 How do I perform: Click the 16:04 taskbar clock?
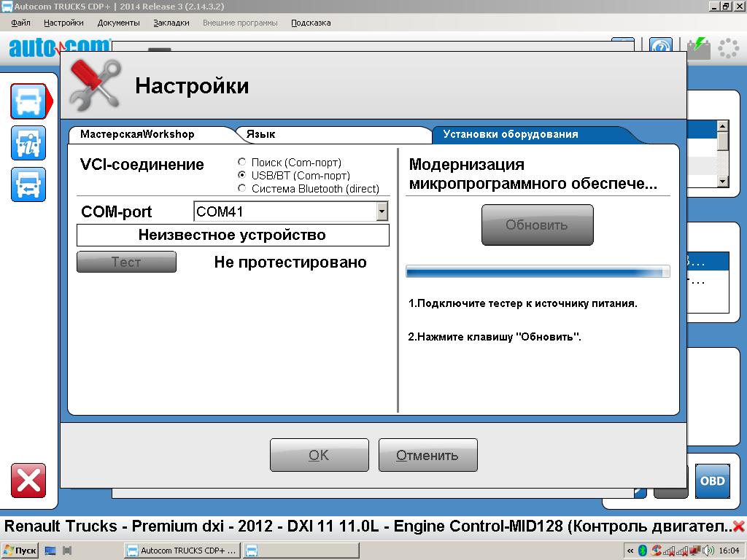click(x=729, y=551)
